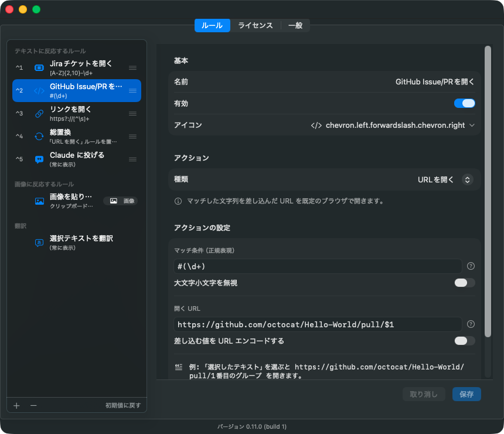Click the マッチ条件 regex input field
Image resolution: width=504 pixels, height=434 pixels.
[x=318, y=266]
